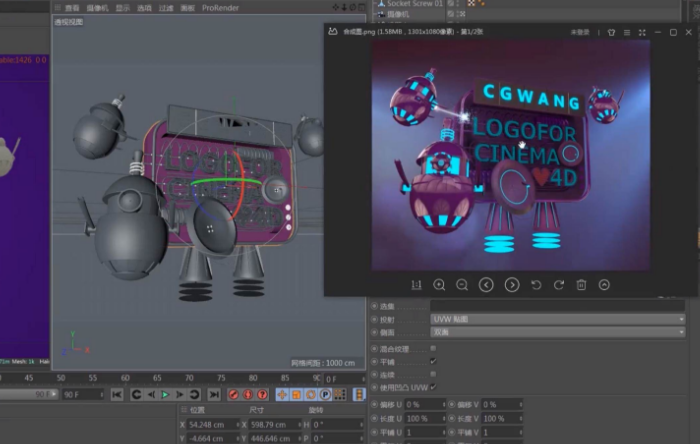Play the animation forward
The height and width of the screenshot is (444, 700).
(165, 395)
